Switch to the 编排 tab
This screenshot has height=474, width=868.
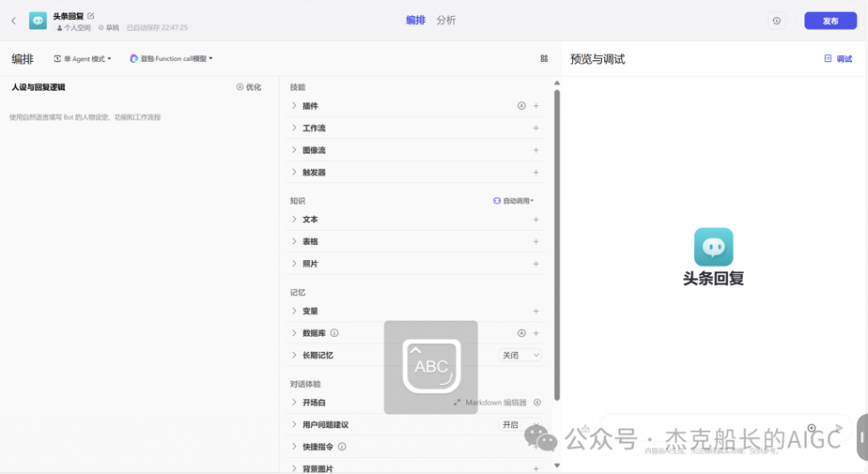click(x=415, y=20)
